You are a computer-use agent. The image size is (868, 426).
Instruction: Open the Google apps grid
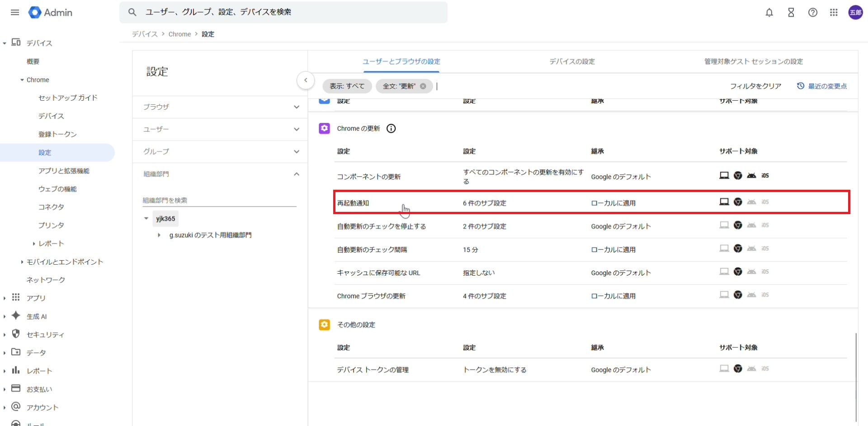tap(834, 13)
